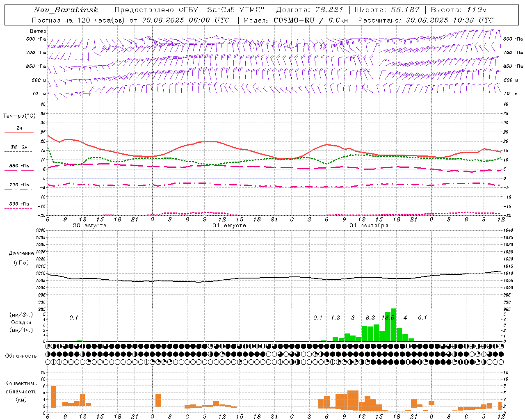Select the 'Долгота: 78.221' longitude text
525x420 pixels.
pyautogui.click(x=310, y=10)
